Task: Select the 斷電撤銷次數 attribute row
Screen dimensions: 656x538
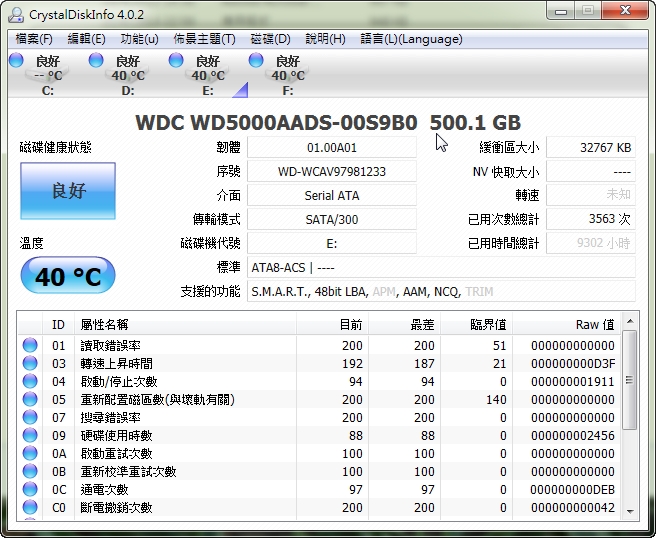Action: (x=319, y=507)
